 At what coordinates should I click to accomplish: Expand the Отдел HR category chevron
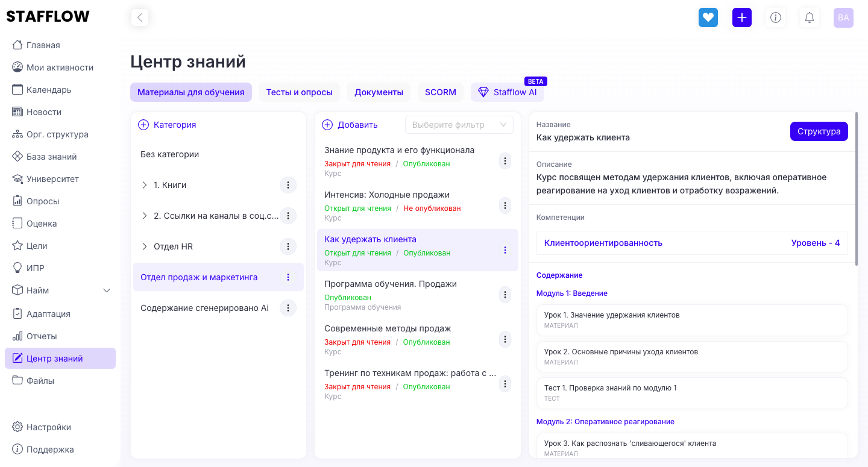[144, 246]
